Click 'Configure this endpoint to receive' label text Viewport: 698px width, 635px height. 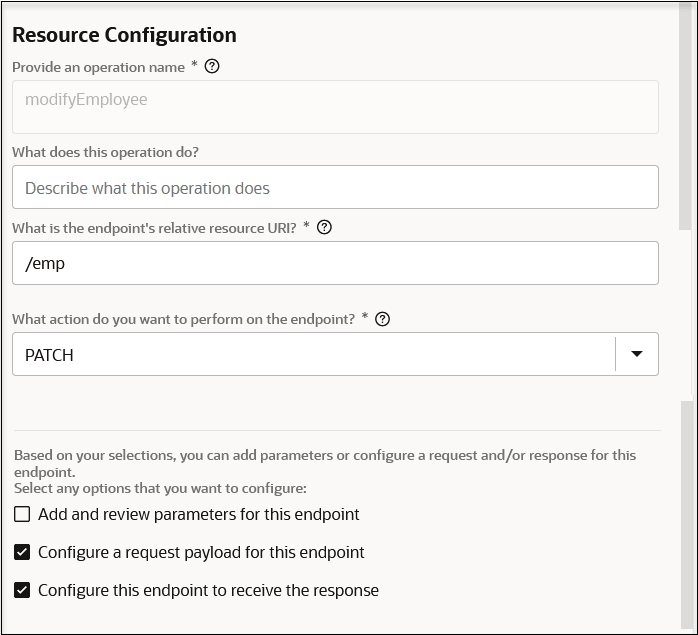pyautogui.click(x=208, y=590)
